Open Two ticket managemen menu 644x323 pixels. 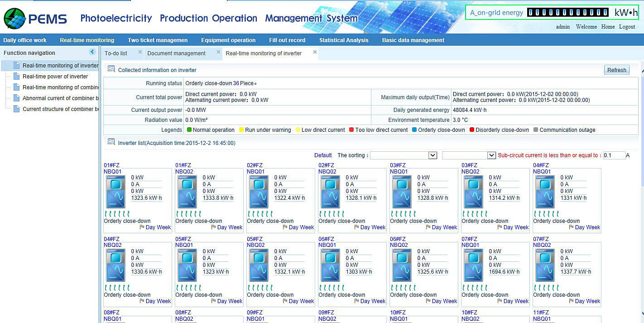coord(158,40)
